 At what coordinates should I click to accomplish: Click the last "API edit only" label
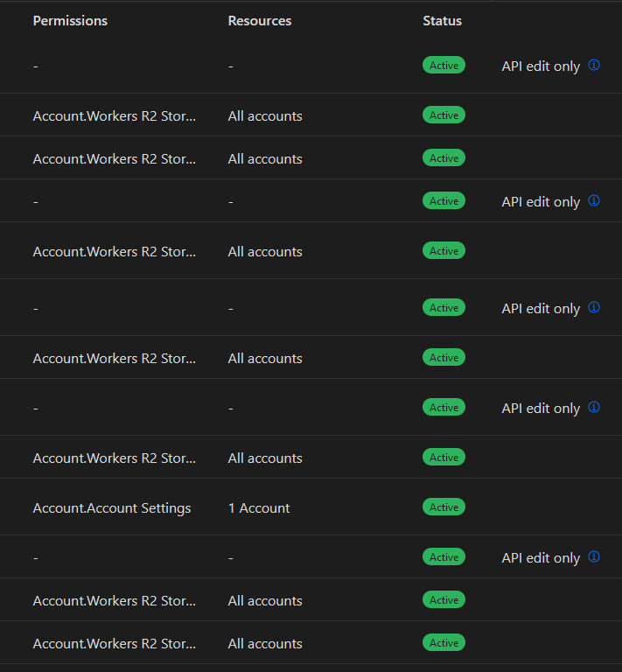click(x=541, y=558)
